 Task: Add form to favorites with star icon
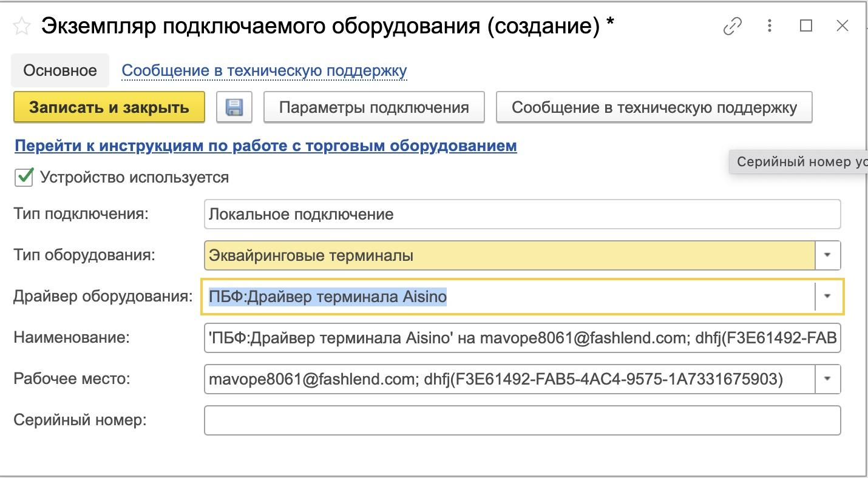(22, 26)
